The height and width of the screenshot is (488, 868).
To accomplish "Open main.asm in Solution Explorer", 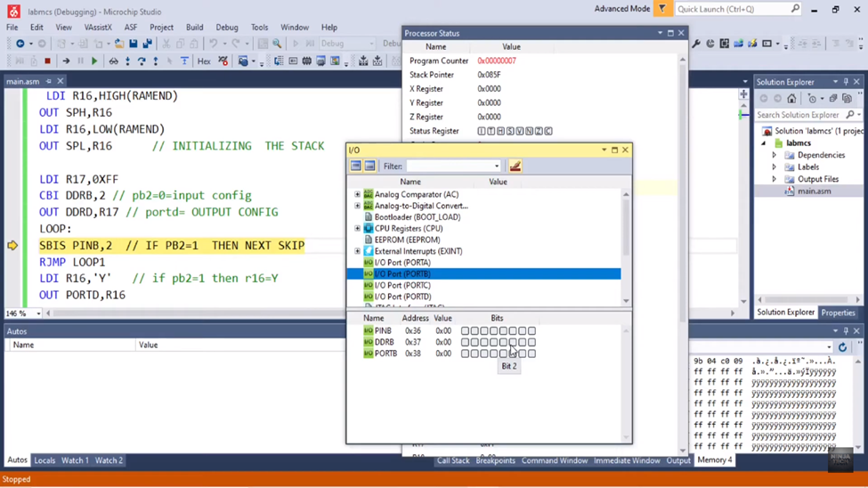I will coord(814,191).
